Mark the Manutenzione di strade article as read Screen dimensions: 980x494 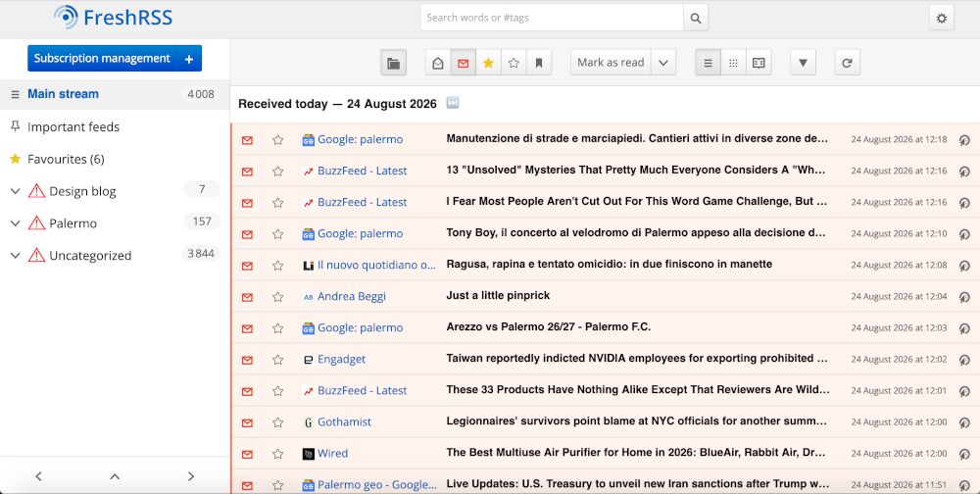(x=248, y=140)
